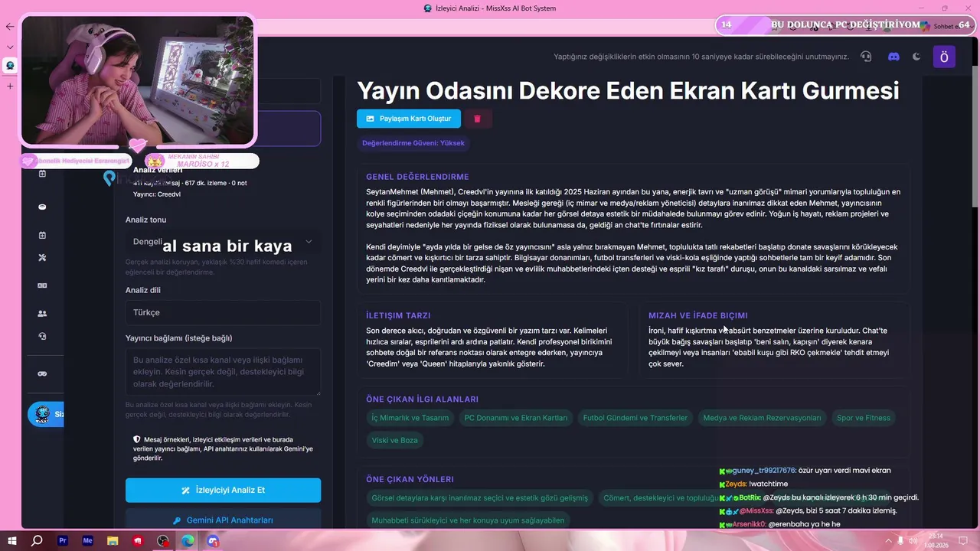Open the tools icon in the sidebar

tap(42, 258)
